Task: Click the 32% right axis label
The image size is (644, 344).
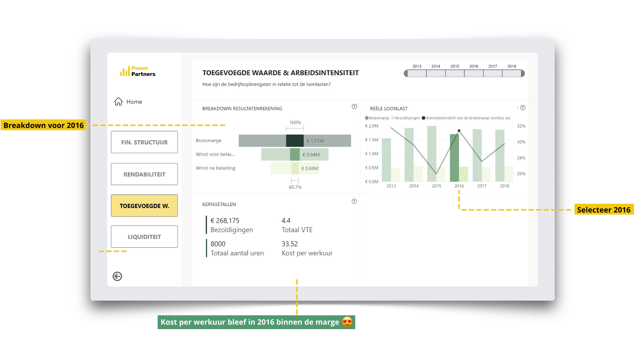Action: point(521,126)
